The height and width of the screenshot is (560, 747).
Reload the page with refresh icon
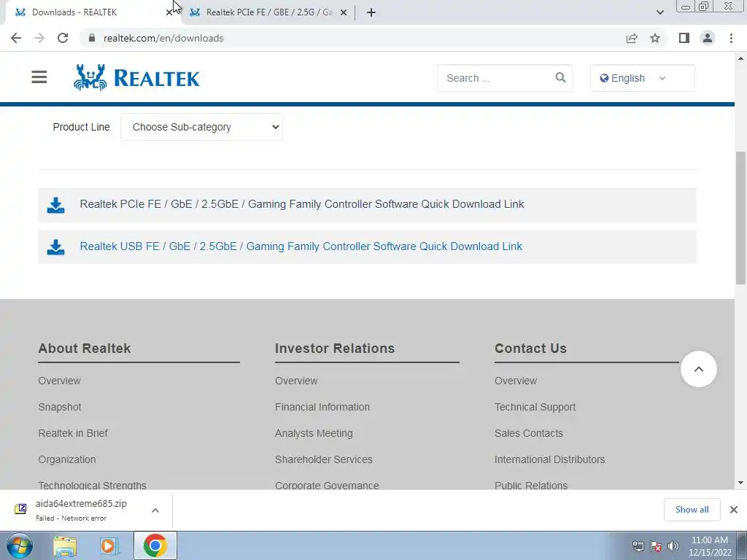[63, 38]
